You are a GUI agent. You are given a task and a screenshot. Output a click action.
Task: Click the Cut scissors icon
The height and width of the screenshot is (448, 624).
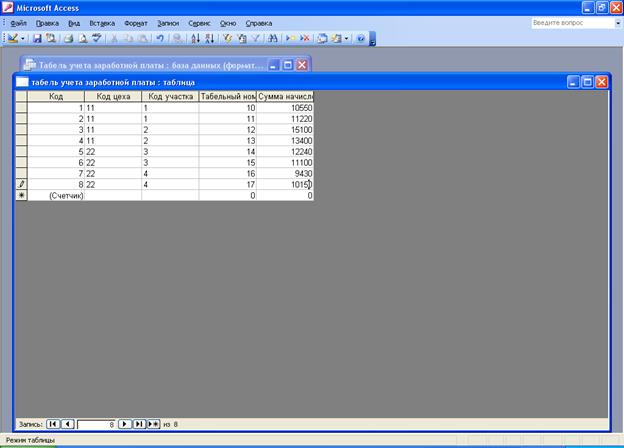click(x=114, y=38)
